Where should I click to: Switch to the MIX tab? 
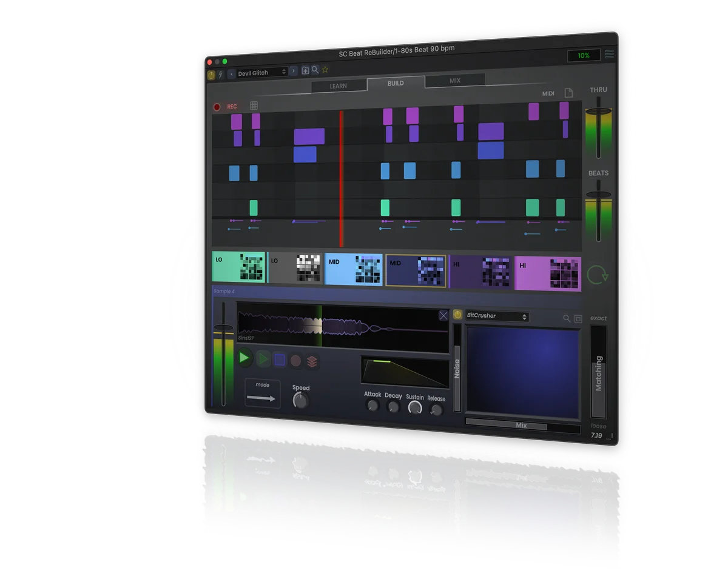[455, 81]
